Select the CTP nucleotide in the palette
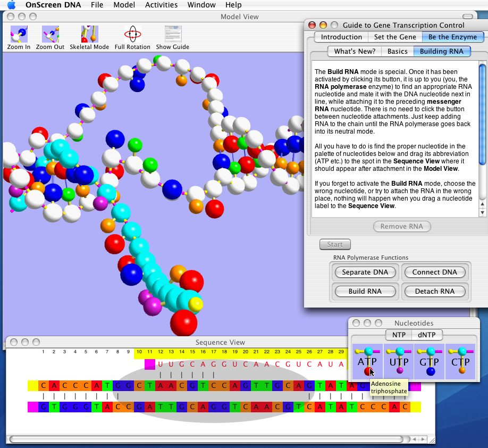The width and height of the screenshot is (488, 448). pos(460,361)
